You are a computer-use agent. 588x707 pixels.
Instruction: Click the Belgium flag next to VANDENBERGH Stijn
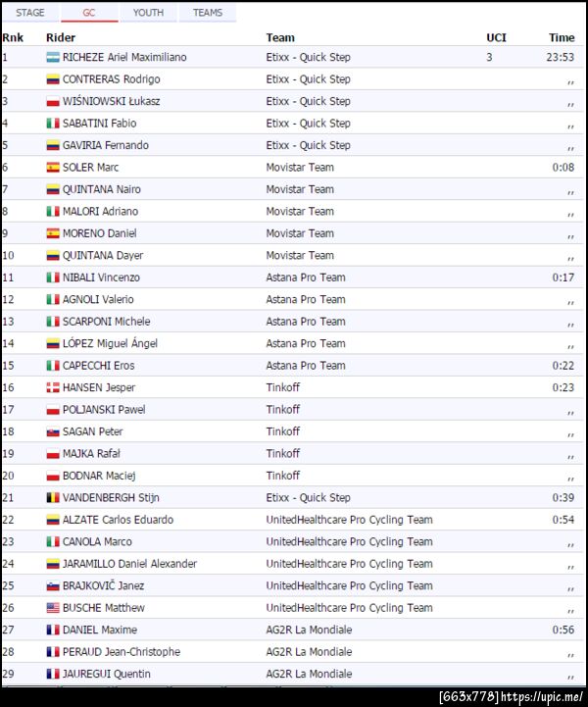pos(53,498)
